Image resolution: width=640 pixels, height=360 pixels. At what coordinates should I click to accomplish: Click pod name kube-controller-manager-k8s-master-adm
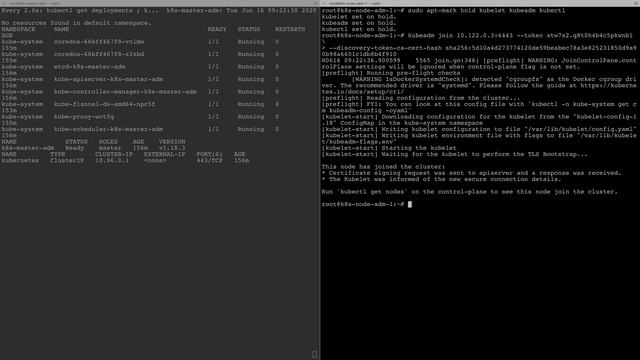[125, 92]
